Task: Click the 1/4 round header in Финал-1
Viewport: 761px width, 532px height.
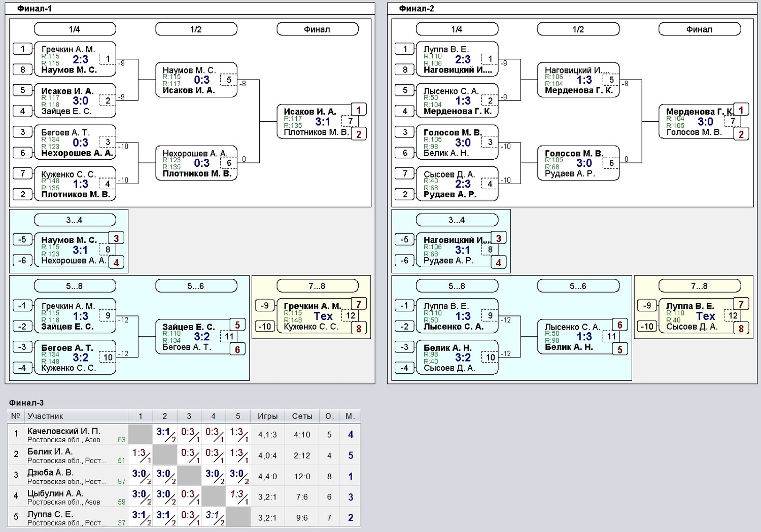Action: [x=75, y=29]
